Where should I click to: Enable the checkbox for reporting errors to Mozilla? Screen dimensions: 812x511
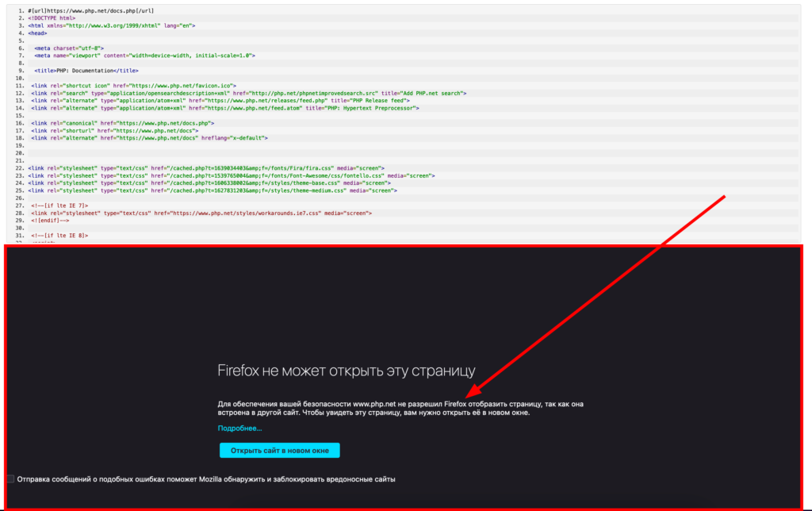pyautogui.click(x=10, y=479)
